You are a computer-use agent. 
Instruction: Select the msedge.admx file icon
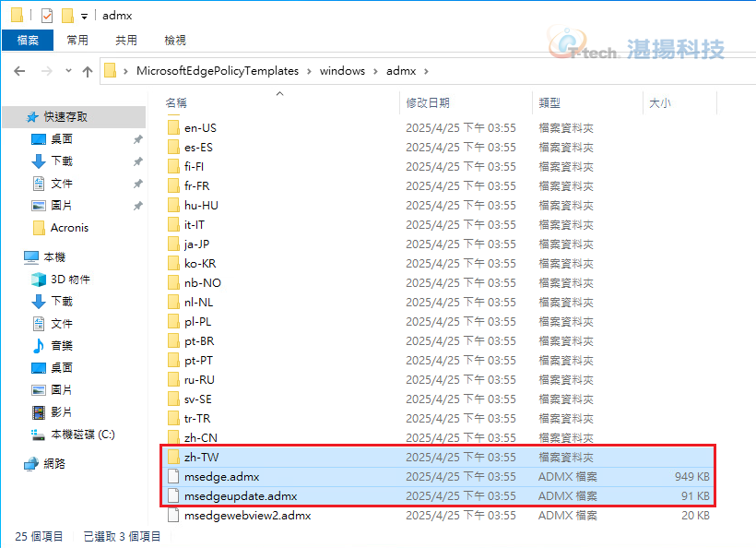173,477
